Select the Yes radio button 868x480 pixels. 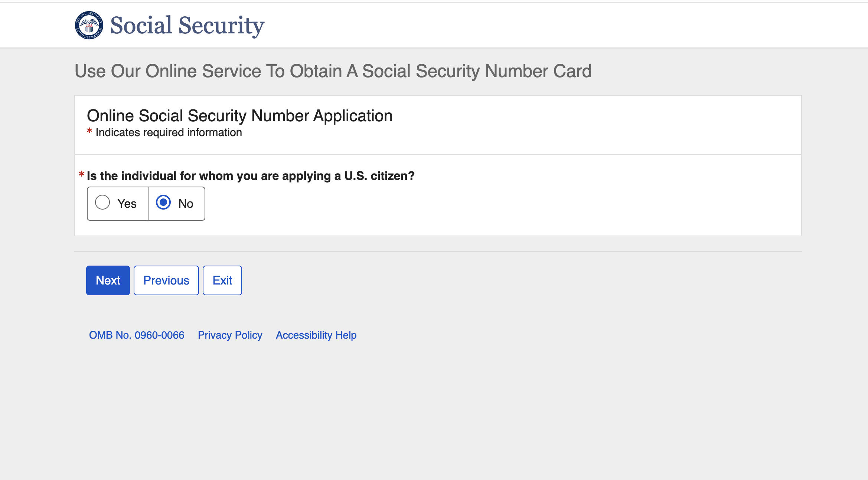pyautogui.click(x=102, y=203)
